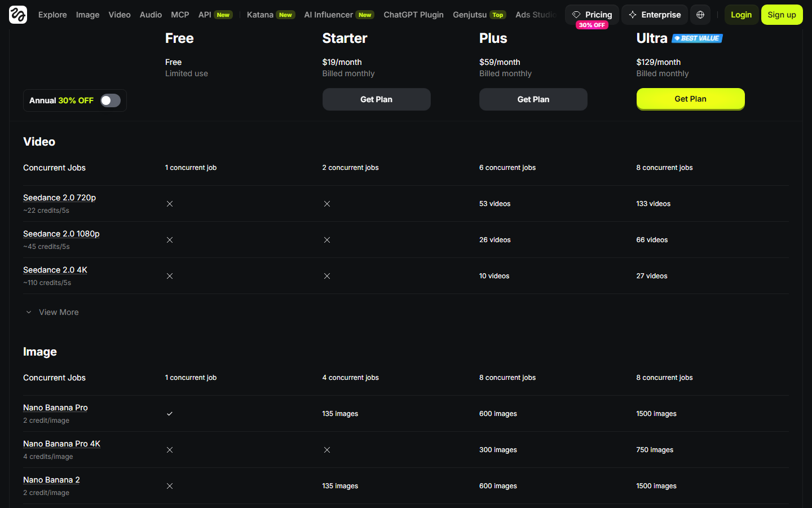
Task: Open the Explore menu
Action: click(x=52, y=15)
